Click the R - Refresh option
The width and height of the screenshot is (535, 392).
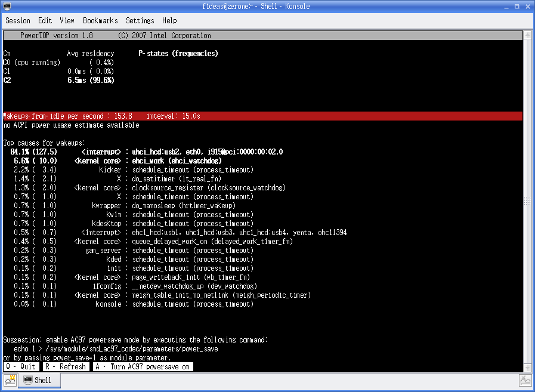pyautogui.click(x=66, y=367)
